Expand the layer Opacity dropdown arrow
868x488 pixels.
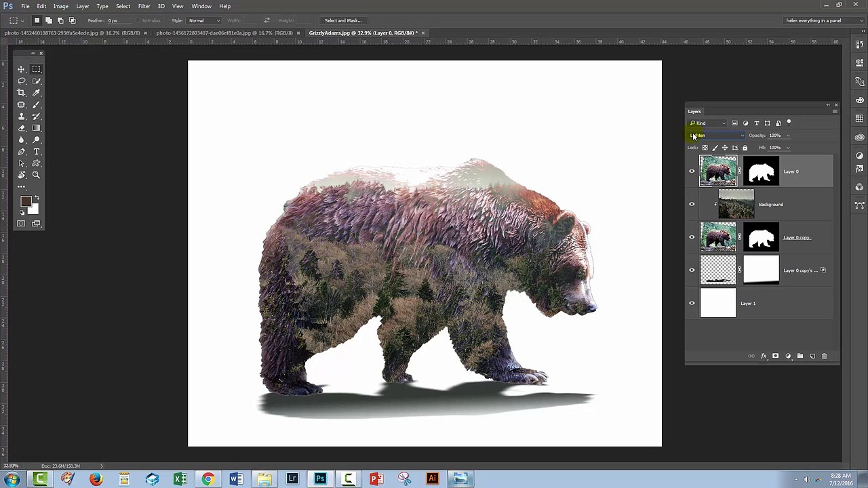[787, 136]
